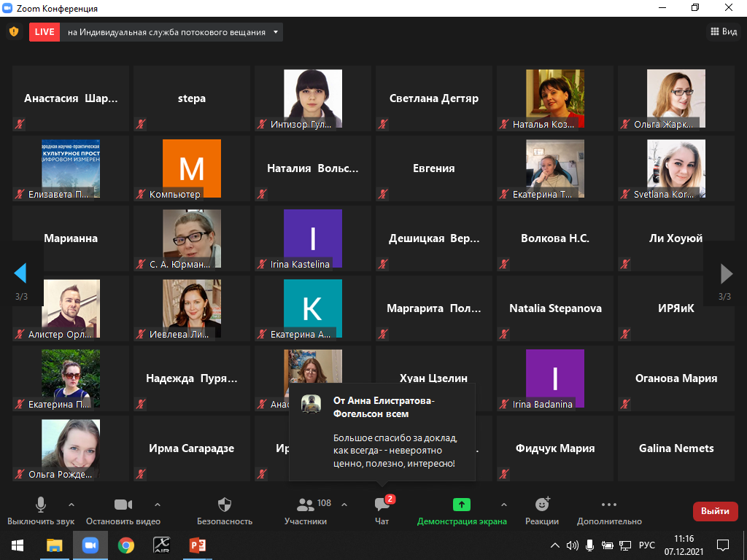Screen dimensions: 747x560
Task: Open system volume control in tray
Action: (572, 545)
